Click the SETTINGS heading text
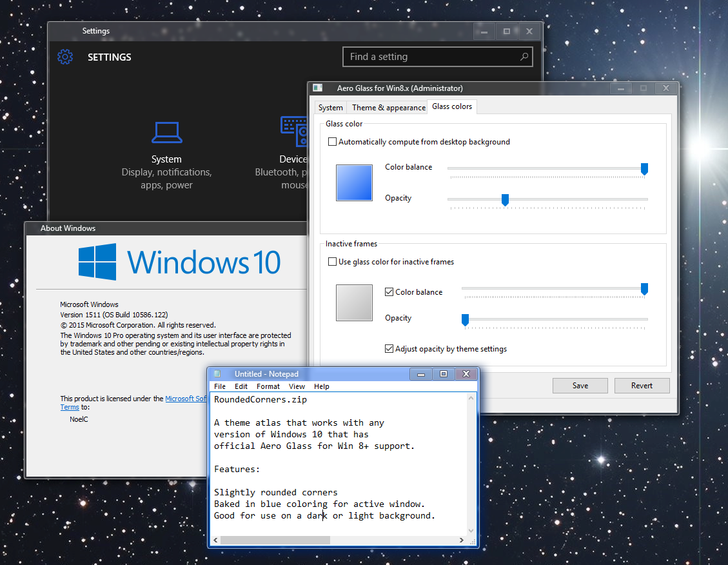This screenshot has height=565, width=728. [x=110, y=57]
